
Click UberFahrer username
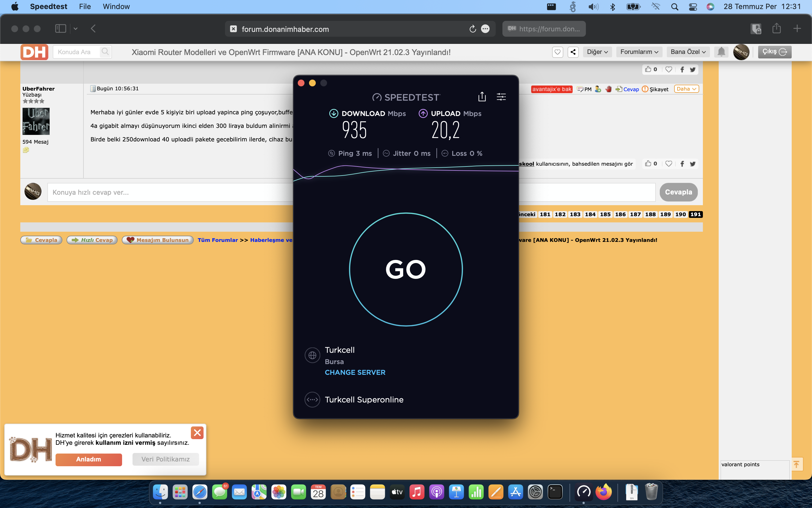[38, 89]
